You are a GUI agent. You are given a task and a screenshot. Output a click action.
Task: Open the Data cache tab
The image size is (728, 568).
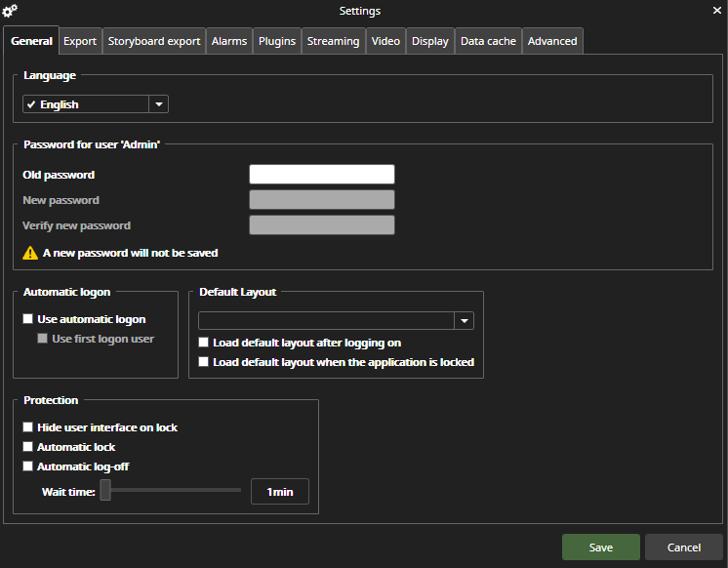tap(488, 41)
